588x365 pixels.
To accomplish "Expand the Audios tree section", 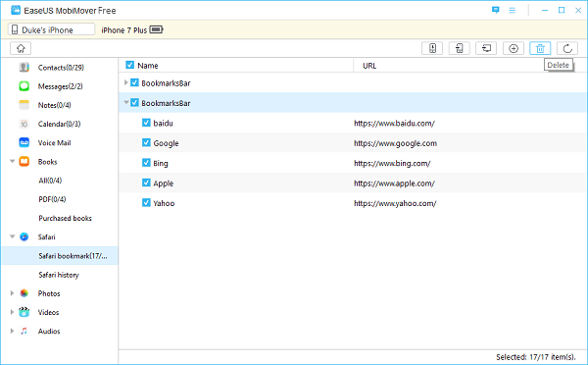I will 12,331.
